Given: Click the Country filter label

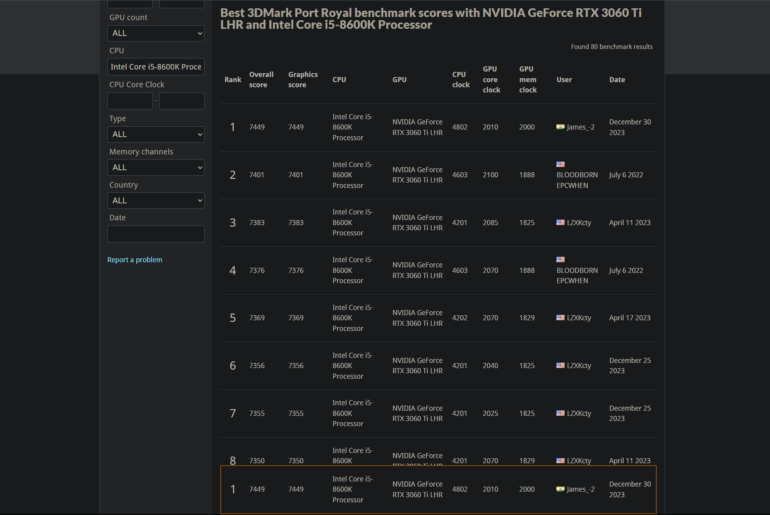Looking at the screenshot, I should click(x=123, y=185).
